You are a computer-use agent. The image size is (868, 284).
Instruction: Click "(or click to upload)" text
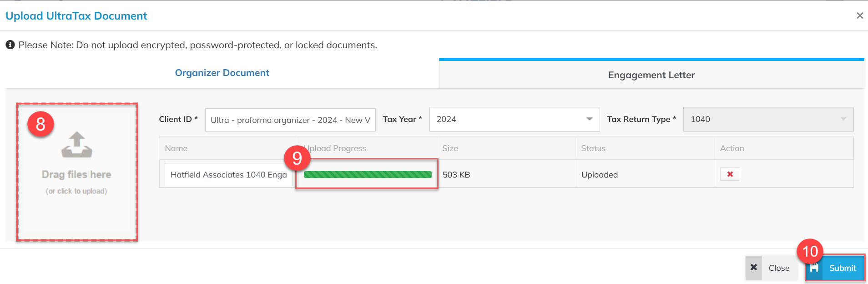pyautogui.click(x=76, y=191)
